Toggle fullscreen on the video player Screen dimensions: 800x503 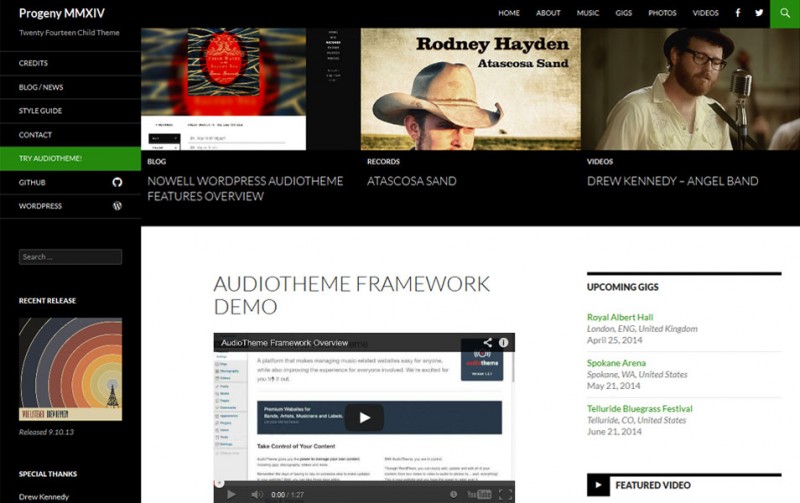pos(505,494)
